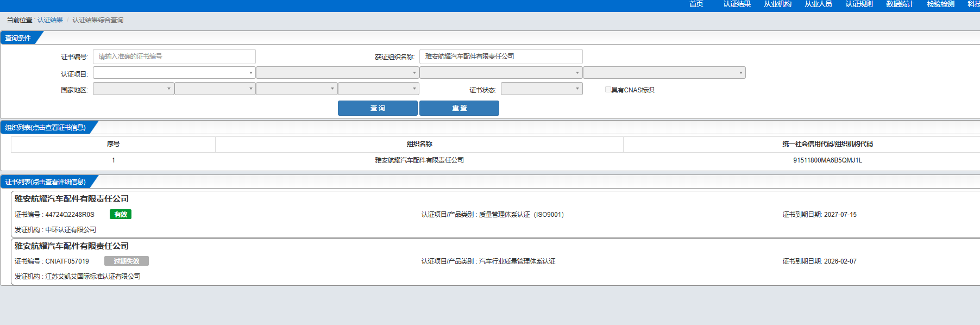The width and height of the screenshot is (980, 325).
Task: Open the 证书状态 dropdown
Action: tap(542, 89)
